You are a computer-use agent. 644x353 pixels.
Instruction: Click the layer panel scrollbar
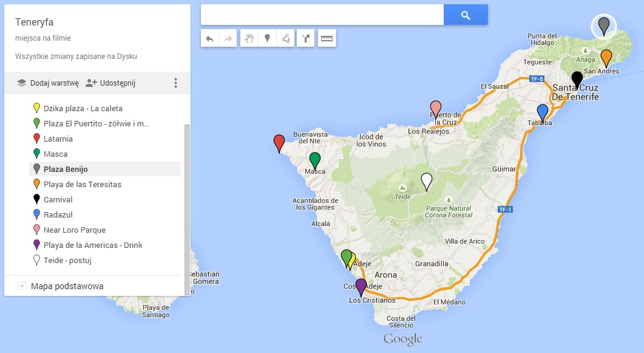click(188, 209)
